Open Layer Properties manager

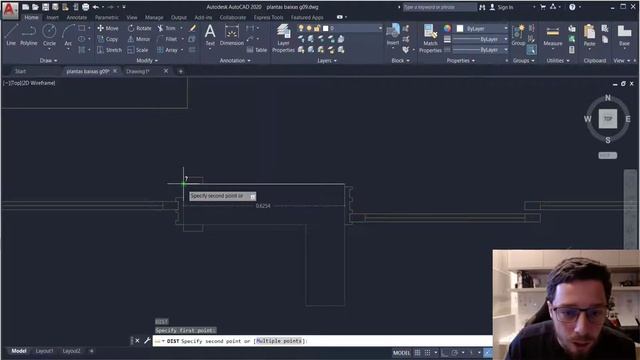pos(283,38)
